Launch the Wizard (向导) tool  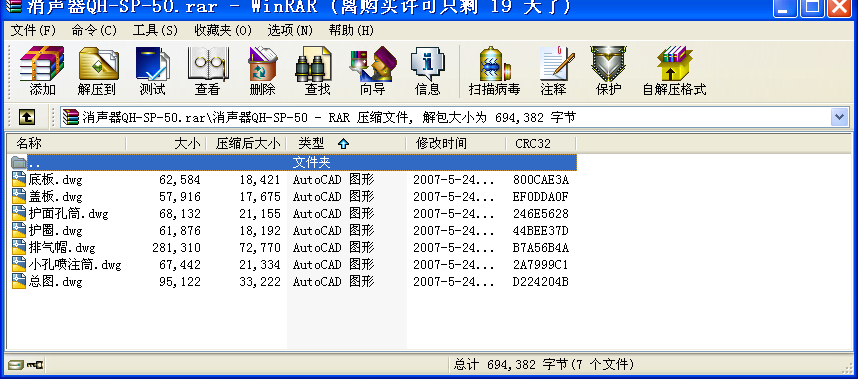click(x=373, y=71)
